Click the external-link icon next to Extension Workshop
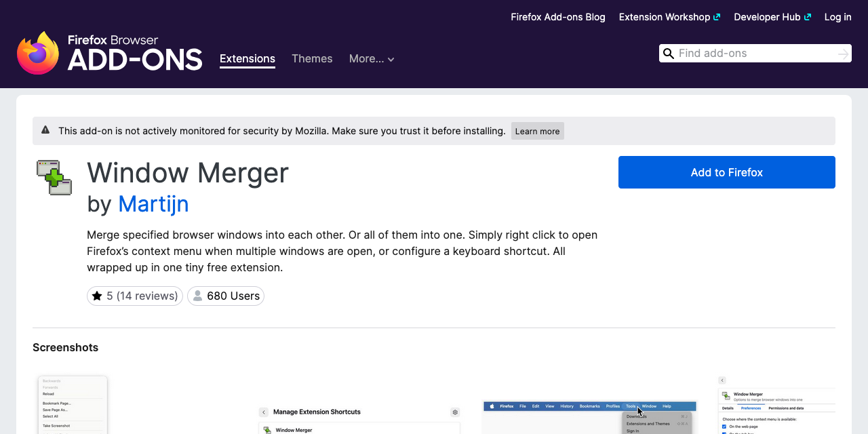The width and height of the screenshot is (868, 434). click(x=717, y=16)
